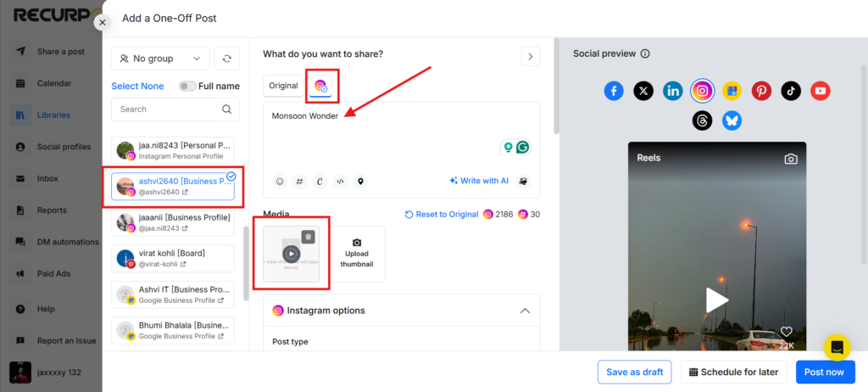Preview post on YouTube

click(x=821, y=91)
